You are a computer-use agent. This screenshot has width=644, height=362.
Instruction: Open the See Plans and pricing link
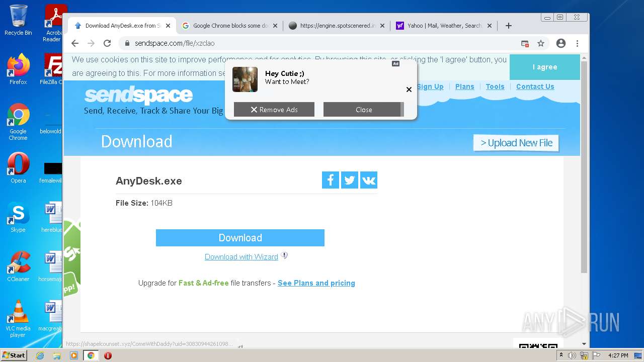pyautogui.click(x=316, y=283)
